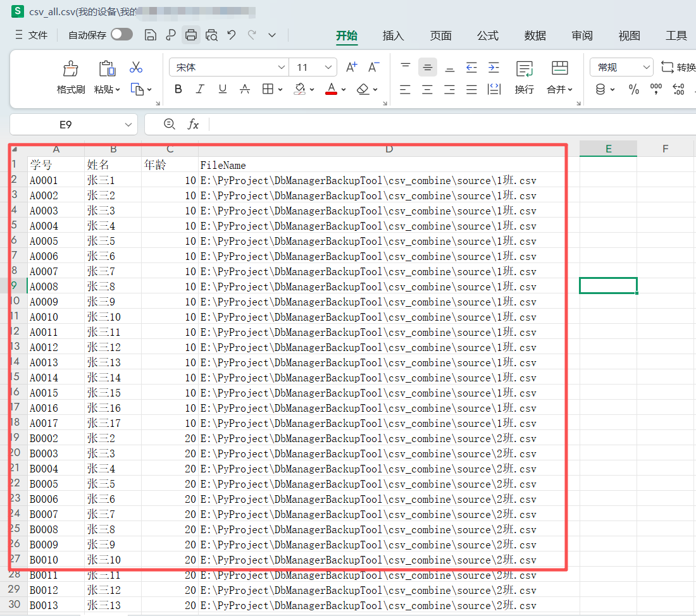This screenshot has width=696, height=616.
Task: Click the Percent style icon
Action: click(x=634, y=90)
